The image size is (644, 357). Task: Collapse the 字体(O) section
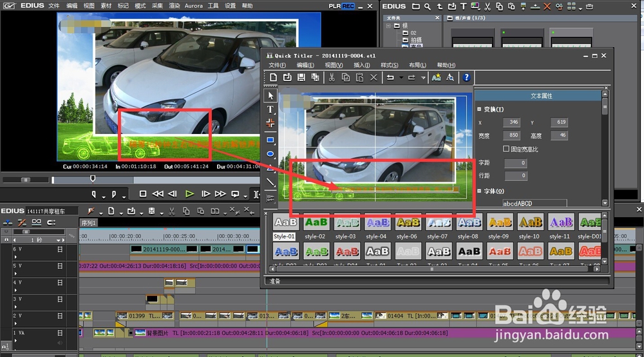pos(479,191)
